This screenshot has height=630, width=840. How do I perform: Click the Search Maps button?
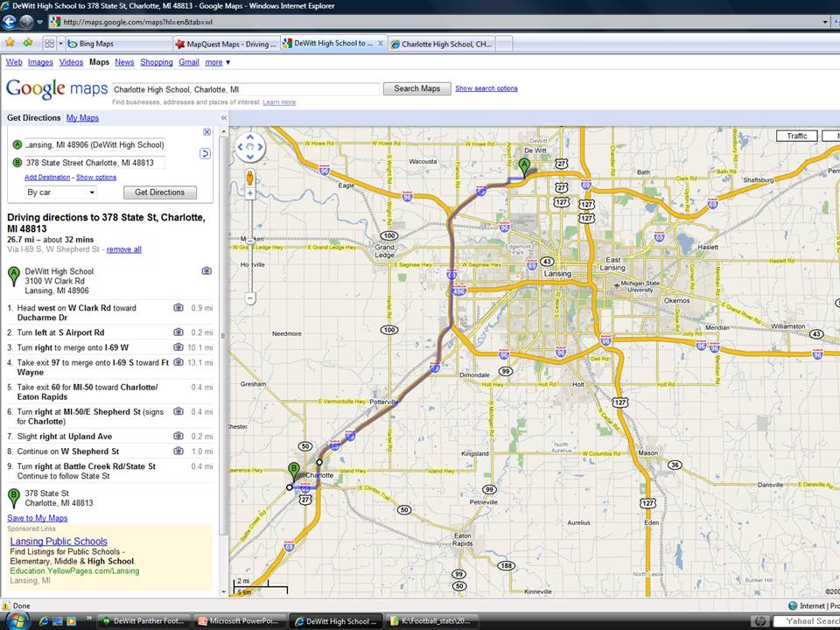click(x=416, y=88)
